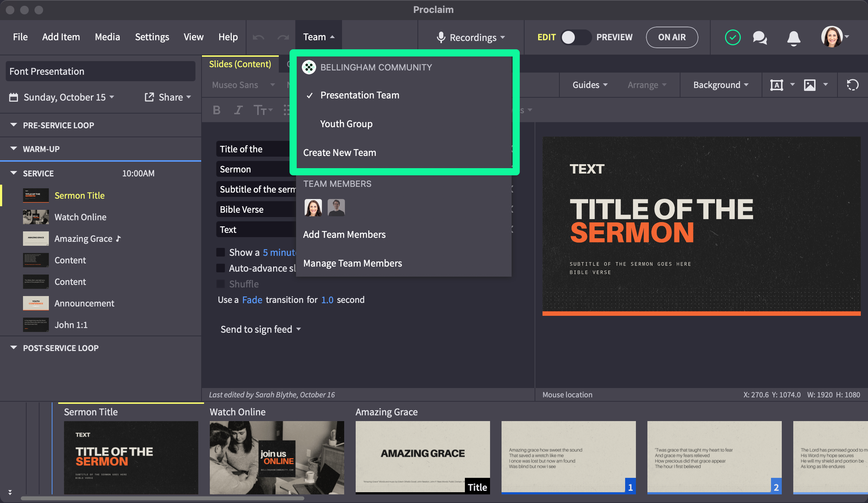
Task: Open the Museo Sans font dropdown
Action: [244, 85]
